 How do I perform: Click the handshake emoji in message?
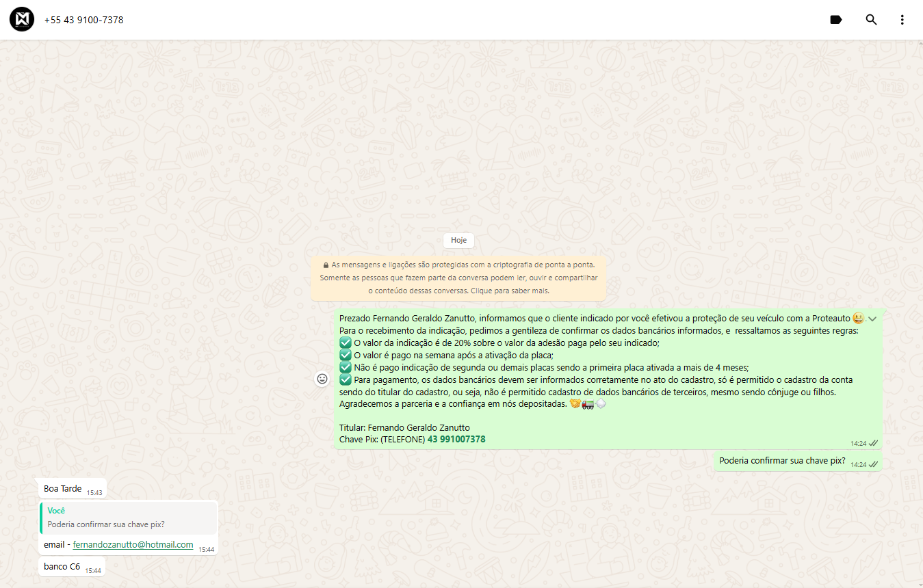(x=575, y=404)
